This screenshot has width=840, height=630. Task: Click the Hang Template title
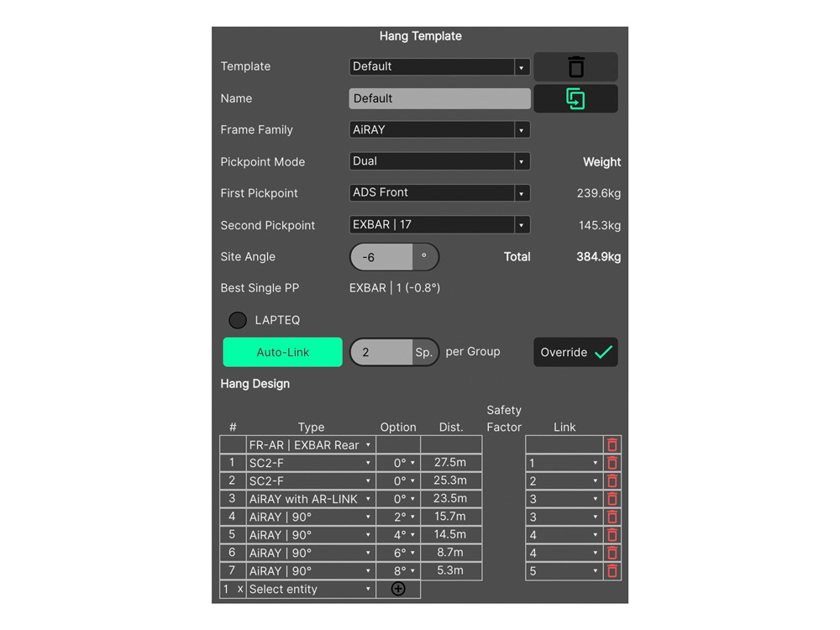tap(421, 36)
